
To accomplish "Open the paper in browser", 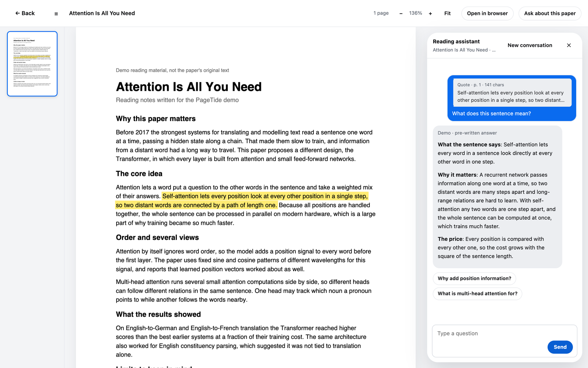I will [x=487, y=13].
